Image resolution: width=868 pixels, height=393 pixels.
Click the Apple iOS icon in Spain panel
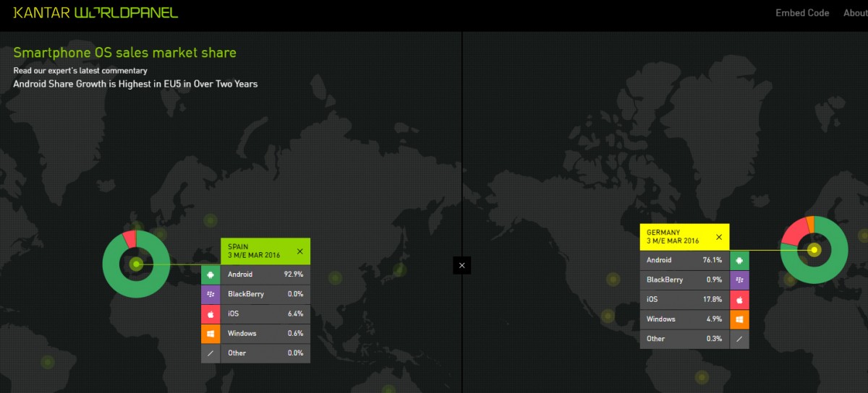210,314
